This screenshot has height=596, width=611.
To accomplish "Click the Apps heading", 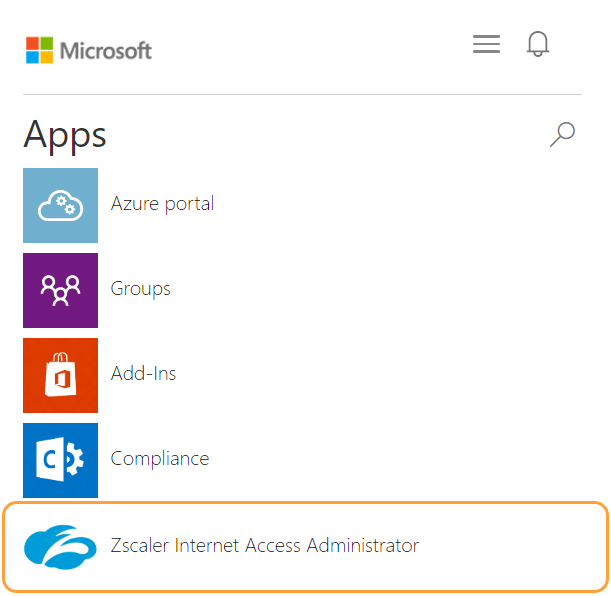I will 65,134.
